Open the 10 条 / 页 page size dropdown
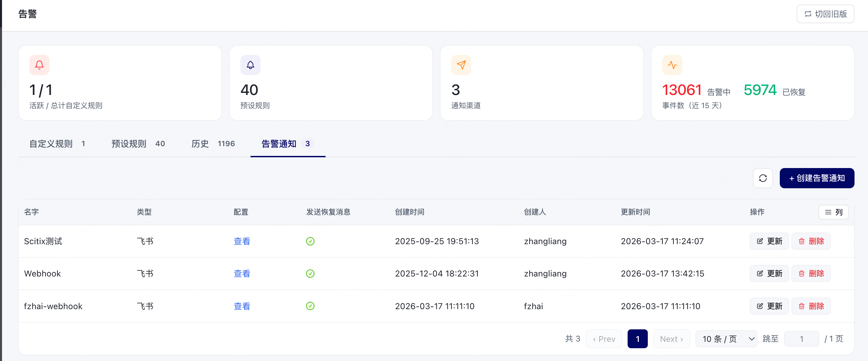The image size is (868, 361). pos(726,339)
